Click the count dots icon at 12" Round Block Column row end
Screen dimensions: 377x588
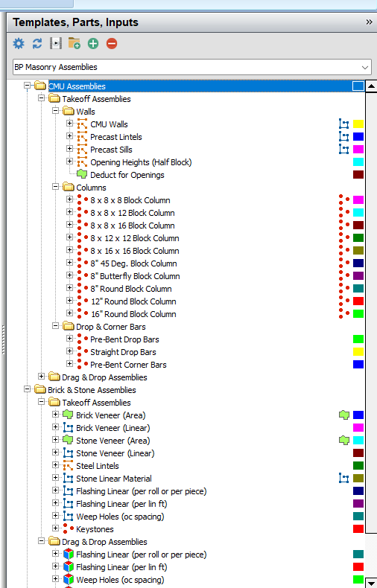tap(344, 301)
